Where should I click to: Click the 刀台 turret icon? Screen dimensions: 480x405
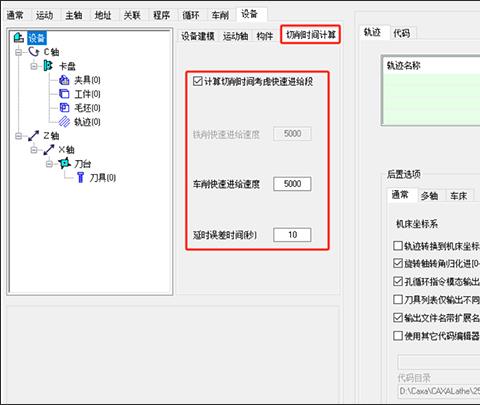tap(64, 163)
